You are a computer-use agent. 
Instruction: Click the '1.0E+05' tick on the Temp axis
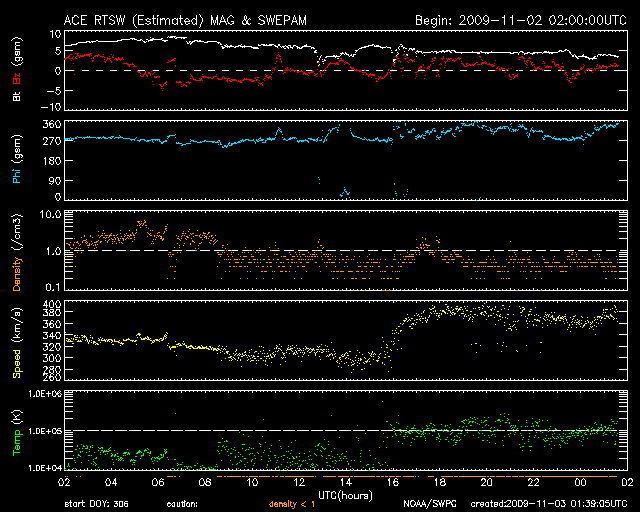[45, 431]
